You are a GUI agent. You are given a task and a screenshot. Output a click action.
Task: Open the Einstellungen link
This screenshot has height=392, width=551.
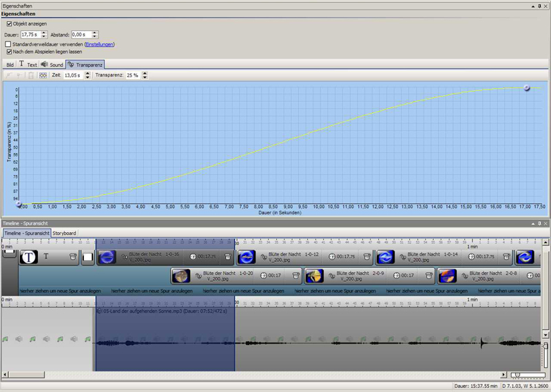(x=99, y=44)
